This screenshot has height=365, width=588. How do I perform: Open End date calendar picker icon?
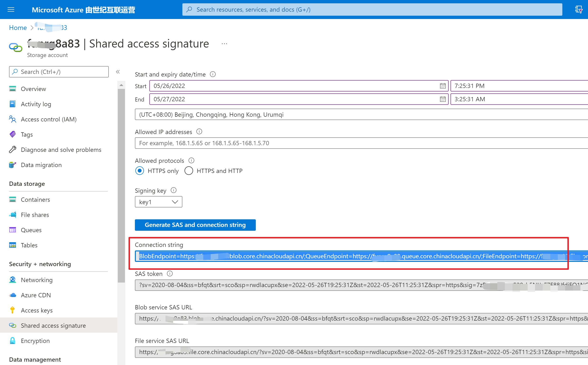[x=443, y=99]
